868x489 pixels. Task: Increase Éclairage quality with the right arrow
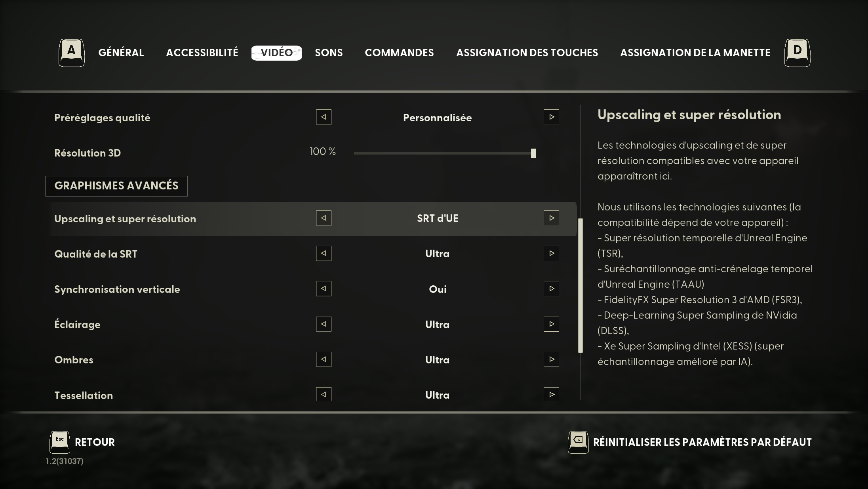pyautogui.click(x=551, y=324)
